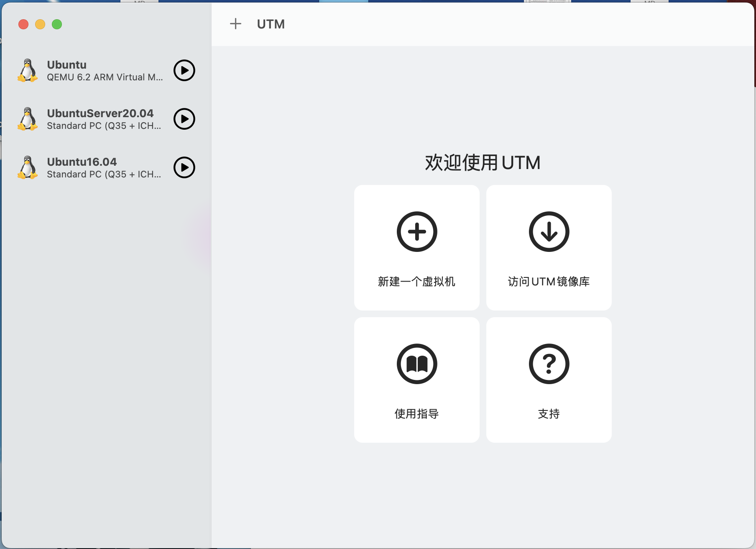Close the UTM window with red button
Screen dimensions: 756x549
click(x=23, y=24)
